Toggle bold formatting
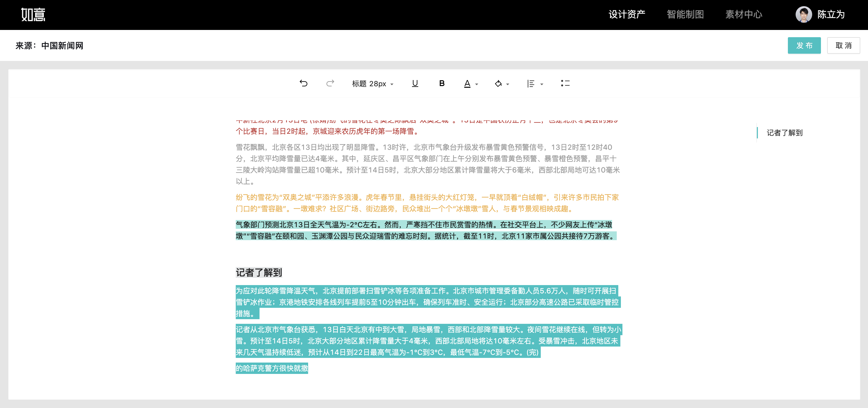 [x=442, y=83]
